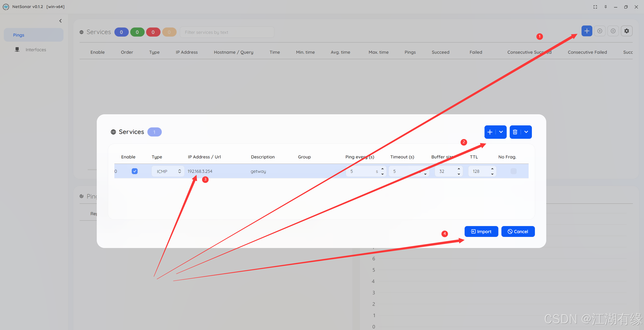Click the pin window icon
Viewport: 644px width, 330px height.
[605, 7]
